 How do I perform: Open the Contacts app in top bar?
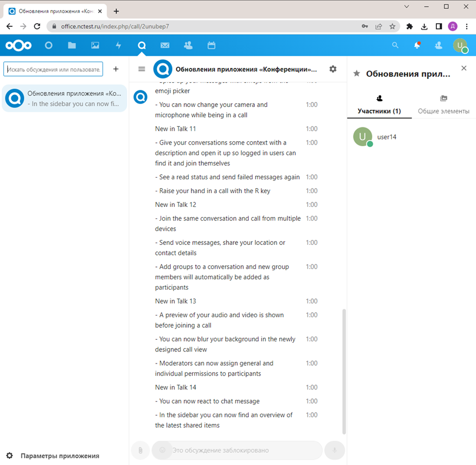pyautogui.click(x=188, y=46)
